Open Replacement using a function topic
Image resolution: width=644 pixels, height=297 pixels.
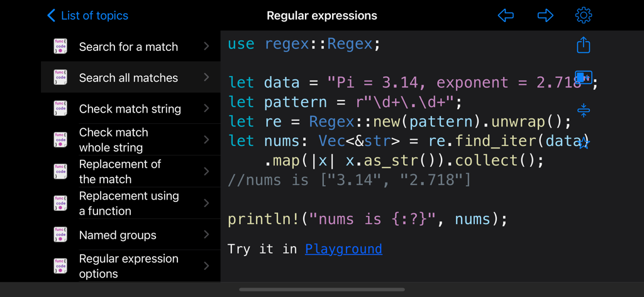(x=131, y=203)
